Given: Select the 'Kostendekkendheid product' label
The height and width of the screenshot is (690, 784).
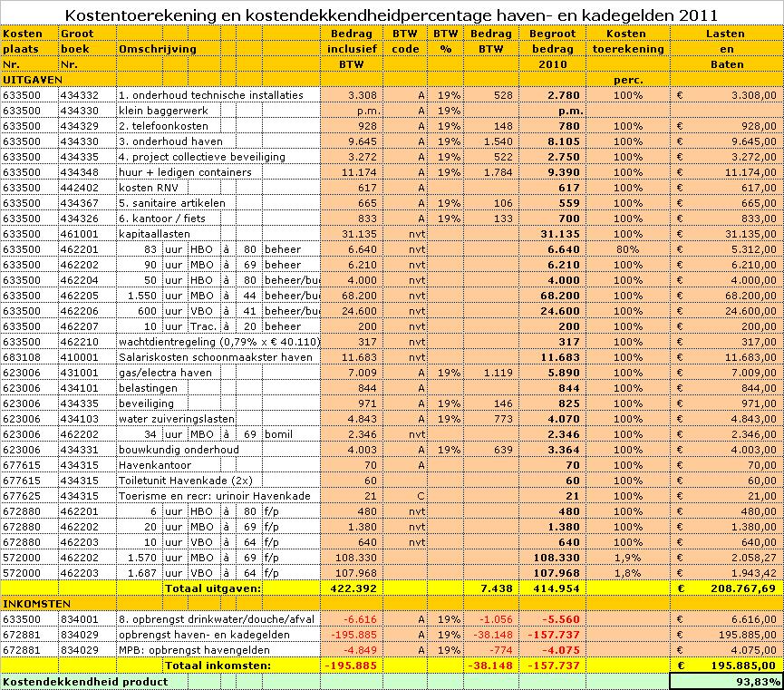Looking at the screenshot, I should click(85, 682).
